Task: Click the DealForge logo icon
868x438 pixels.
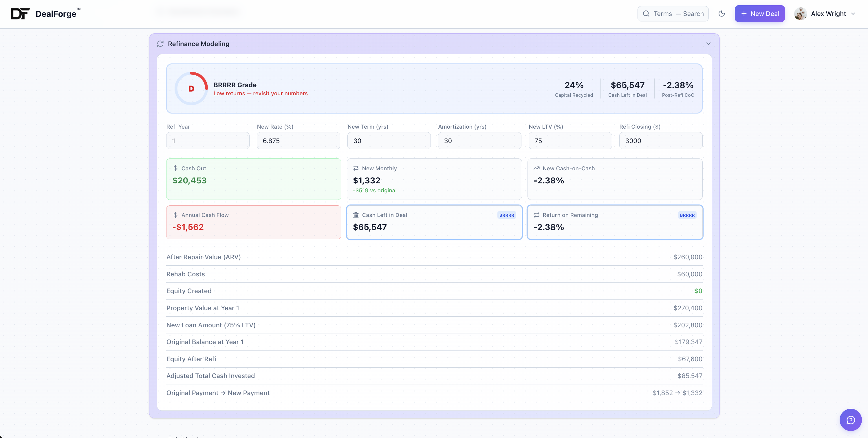Action: pyautogui.click(x=20, y=14)
